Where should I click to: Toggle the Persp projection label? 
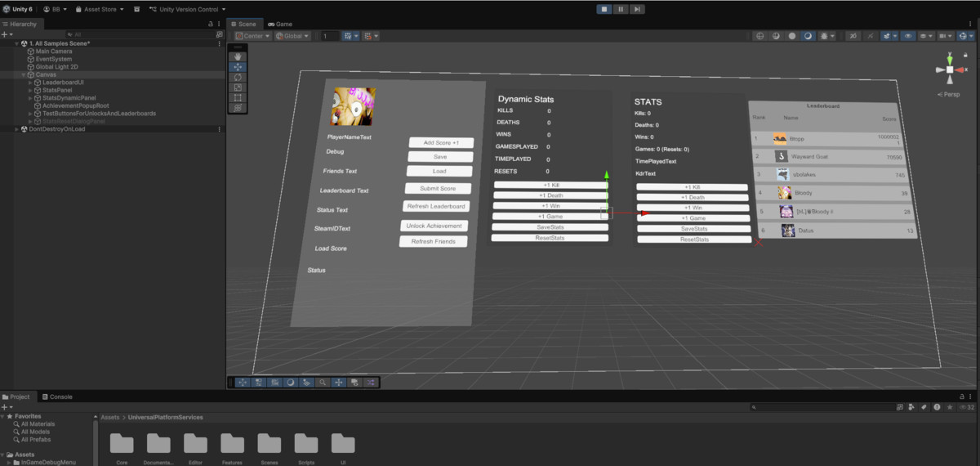[x=950, y=94]
